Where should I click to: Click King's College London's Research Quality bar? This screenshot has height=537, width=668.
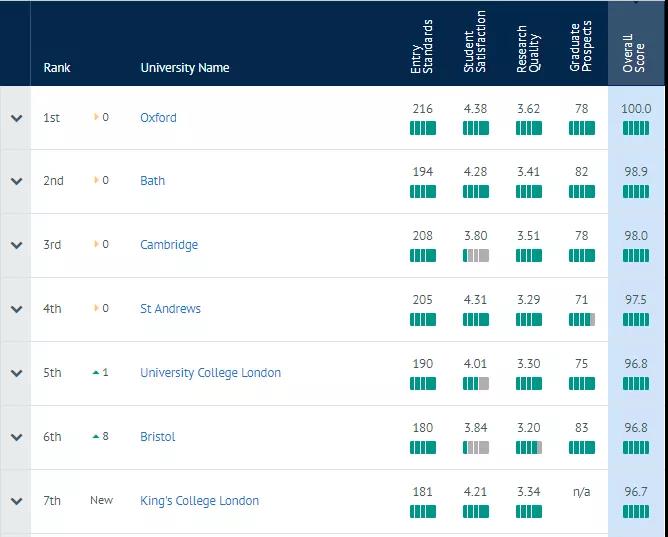[529, 511]
